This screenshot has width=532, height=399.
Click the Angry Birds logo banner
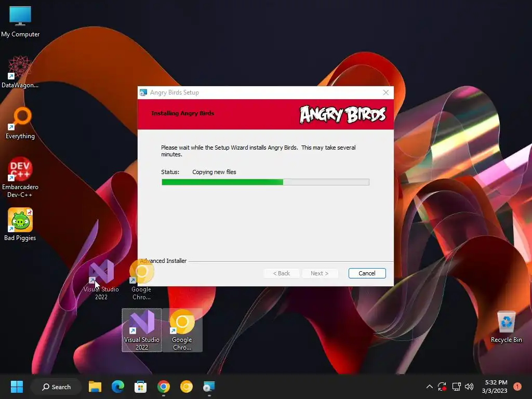tap(343, 114)
